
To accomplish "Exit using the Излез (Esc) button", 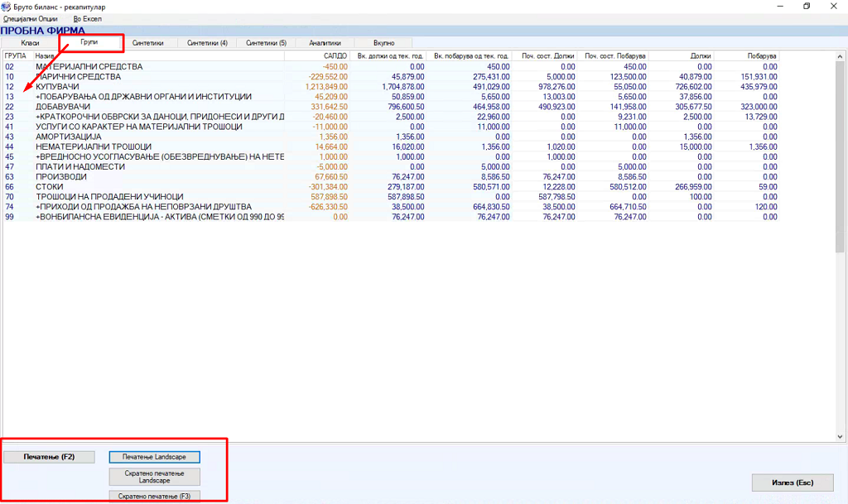I will (793, 482).
